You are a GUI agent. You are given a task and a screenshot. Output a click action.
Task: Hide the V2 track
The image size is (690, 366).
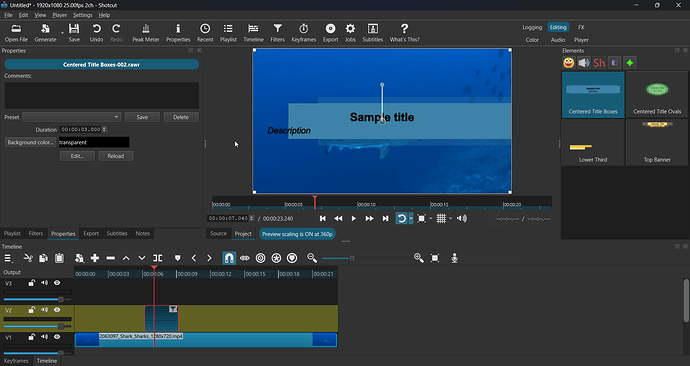57,310
